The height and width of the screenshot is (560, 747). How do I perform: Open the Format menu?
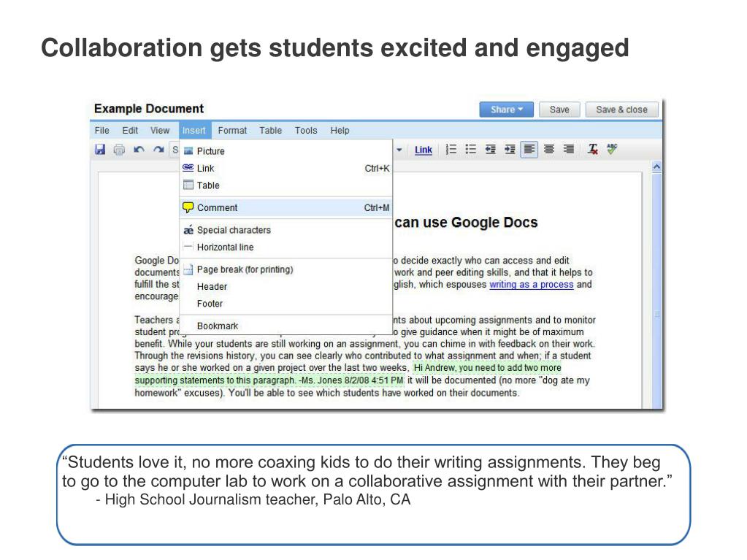pyautogui.click(x=232, y=131)
